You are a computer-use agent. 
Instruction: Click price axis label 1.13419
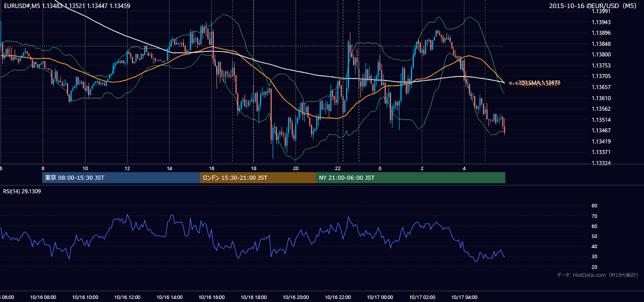pos(601,141)
